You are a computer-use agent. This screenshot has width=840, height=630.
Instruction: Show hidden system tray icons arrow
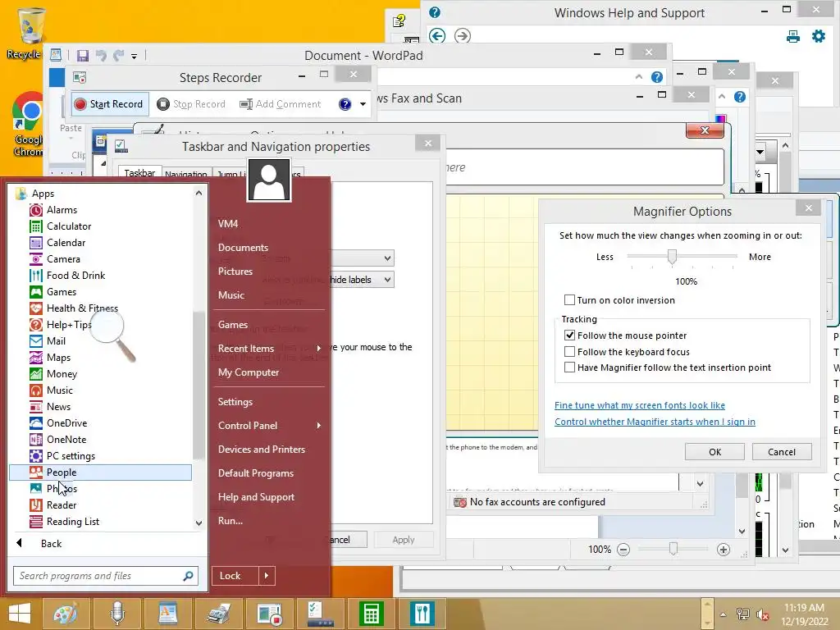tap(723, 614)
